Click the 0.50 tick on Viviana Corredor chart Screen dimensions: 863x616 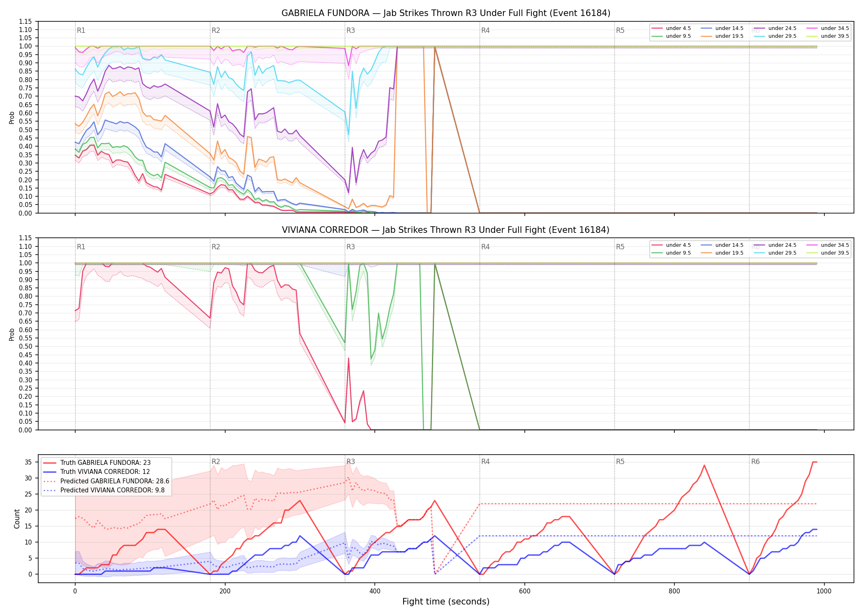click(x=25, y=346)
